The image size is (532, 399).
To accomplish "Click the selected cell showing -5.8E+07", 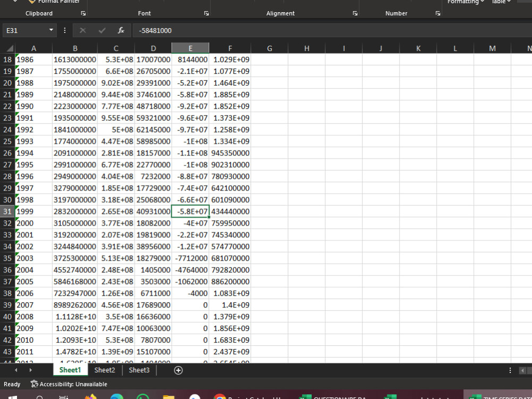I will (190, 211).
